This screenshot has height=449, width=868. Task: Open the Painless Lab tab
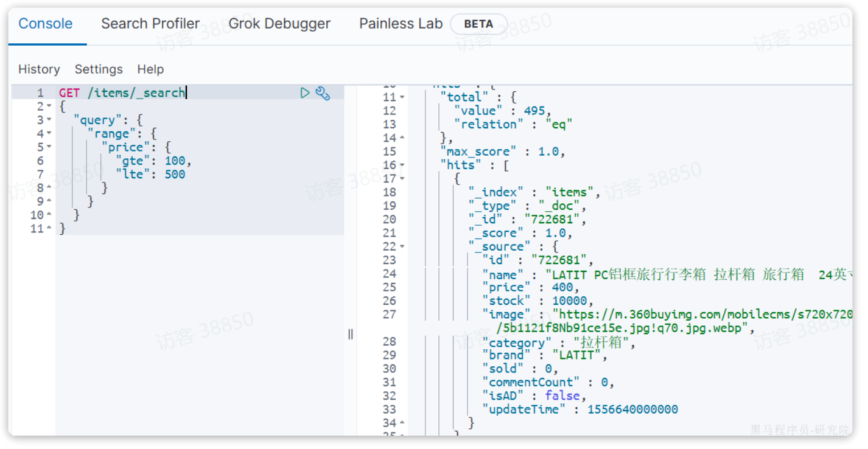click(401, 24)
